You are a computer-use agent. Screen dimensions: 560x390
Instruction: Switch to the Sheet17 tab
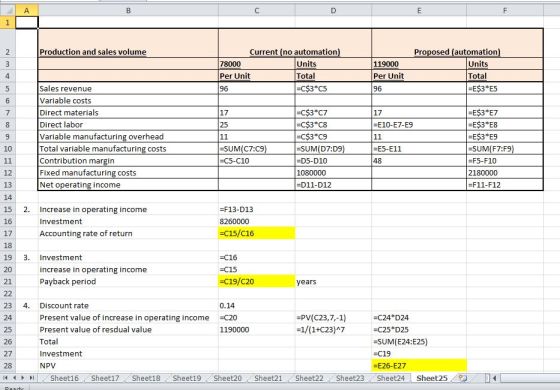click(x=105, y=378)
